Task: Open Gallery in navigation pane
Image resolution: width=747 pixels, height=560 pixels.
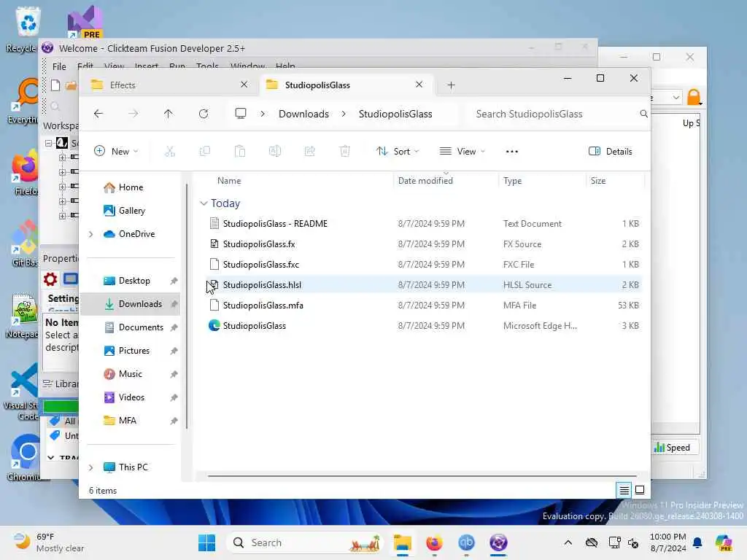Action: (131, 211)
